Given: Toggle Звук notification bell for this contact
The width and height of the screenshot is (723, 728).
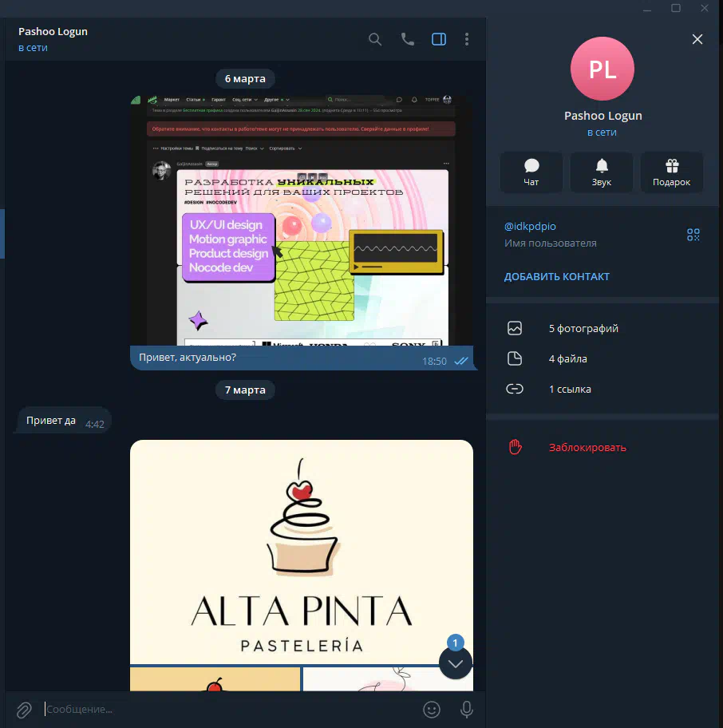Looking at the screenshot, I should click(602, 172).
